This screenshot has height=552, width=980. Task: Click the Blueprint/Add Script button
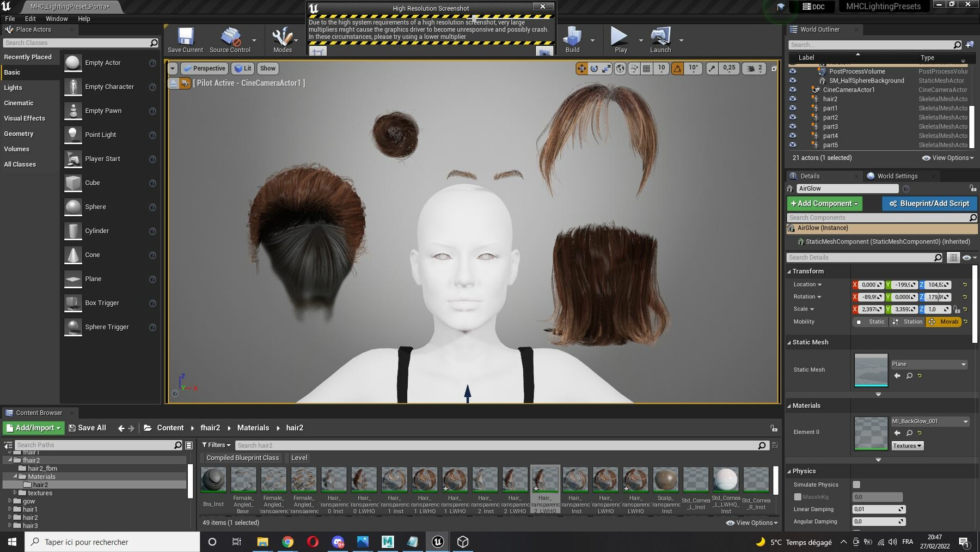(x=929, y=204)
